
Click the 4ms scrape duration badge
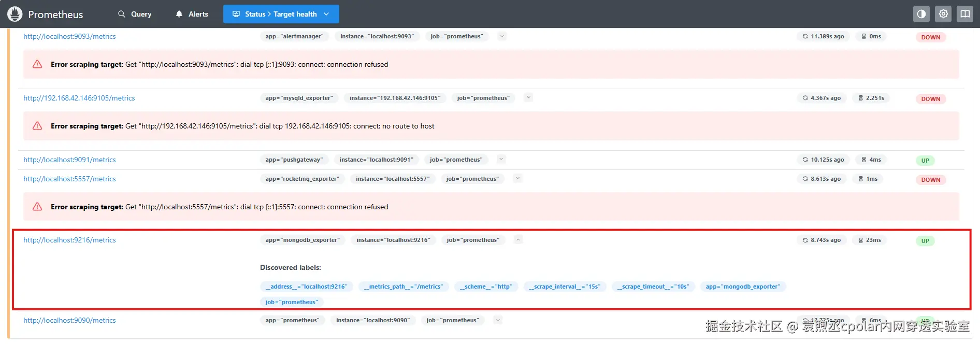click(x=871, y=160)
